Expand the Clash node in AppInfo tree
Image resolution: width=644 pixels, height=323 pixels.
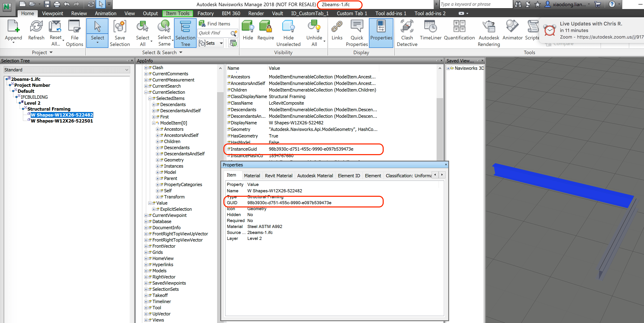coord(146,68)
